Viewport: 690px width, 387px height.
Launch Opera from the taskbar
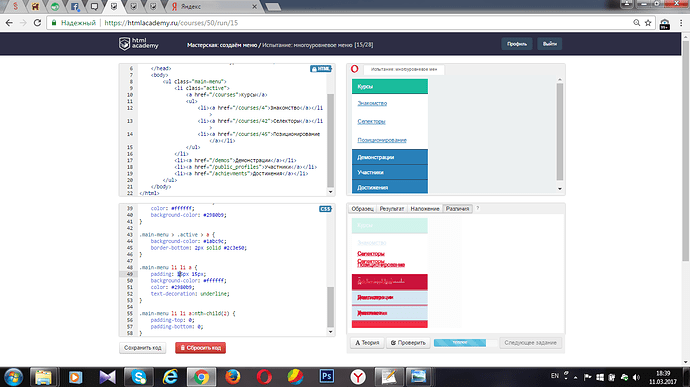(x=264, y=377)
